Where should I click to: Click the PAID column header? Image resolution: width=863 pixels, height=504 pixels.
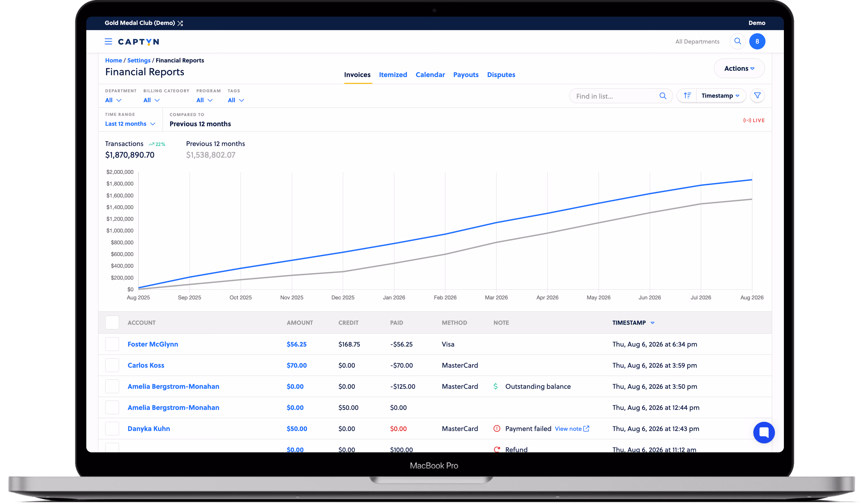397,323
